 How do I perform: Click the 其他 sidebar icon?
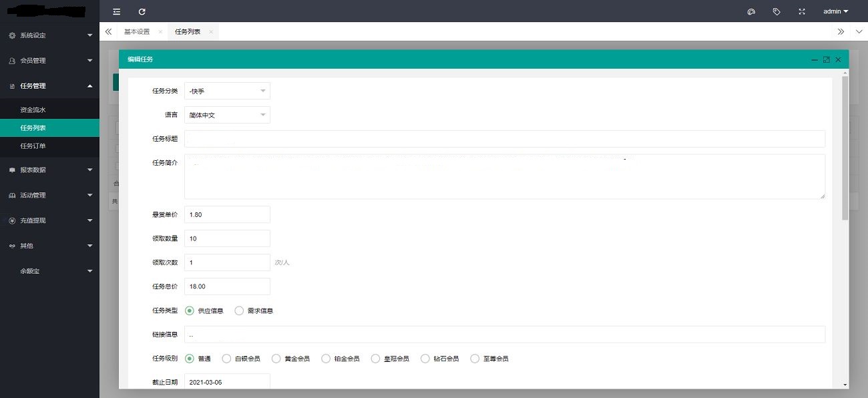(x=12, y=246)
